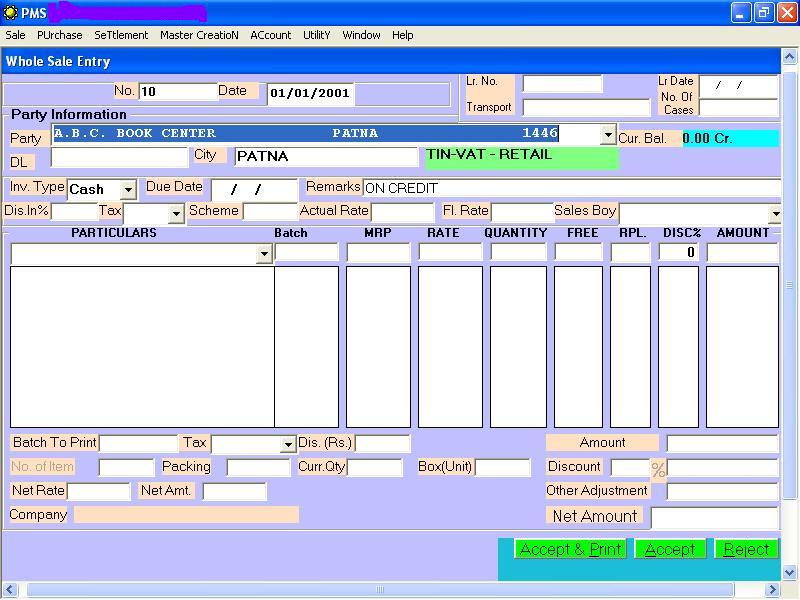
Task: Click the vertical scrollbar down arrow
Action: click(x=789, y=572)
